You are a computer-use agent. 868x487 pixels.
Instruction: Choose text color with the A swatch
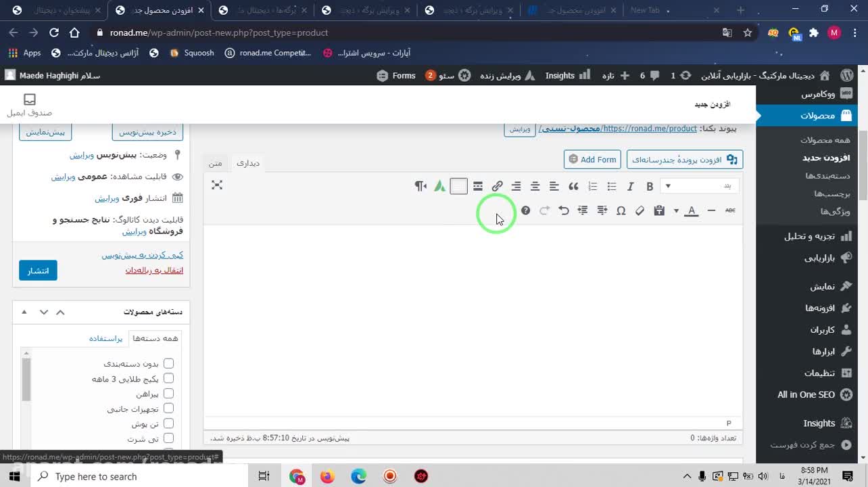tap(691, 211)
